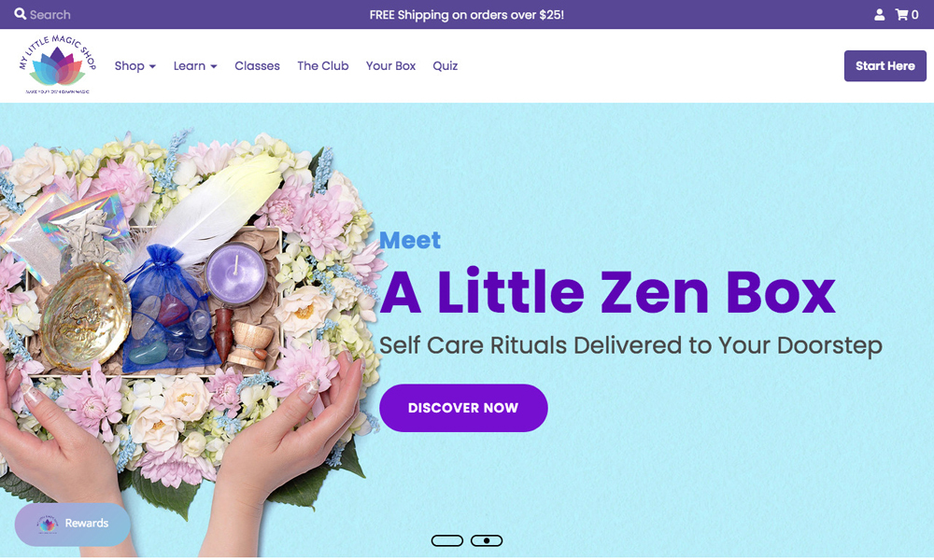Viewport: 934px width, 560px height.
Task: Open the Quiz page
Action: point(445,66)
